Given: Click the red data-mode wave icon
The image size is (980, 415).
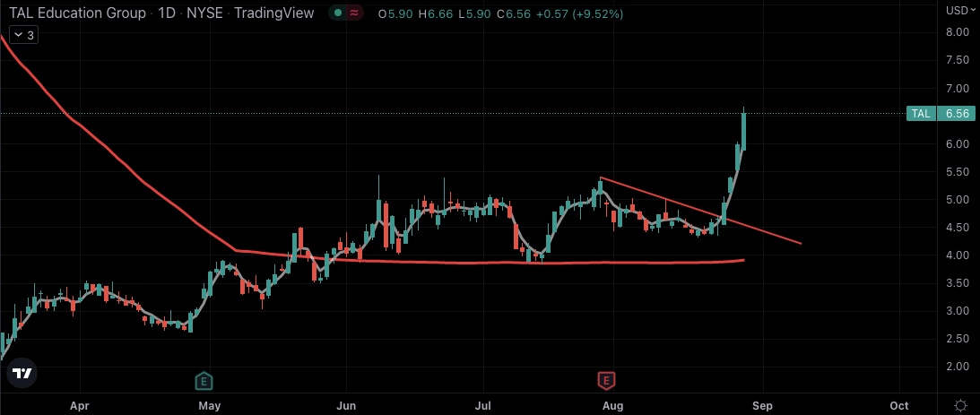Looking at the screenshot, I should coord(354,13).
